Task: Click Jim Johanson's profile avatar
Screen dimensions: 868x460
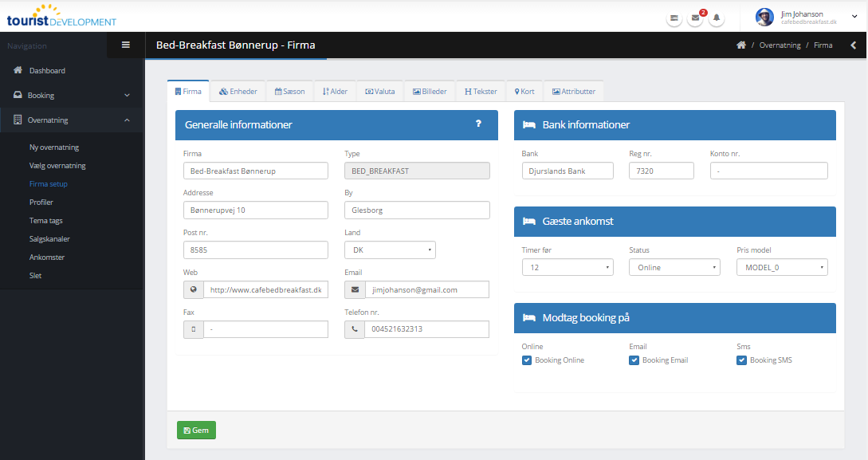Action: (x=764, y=17)
